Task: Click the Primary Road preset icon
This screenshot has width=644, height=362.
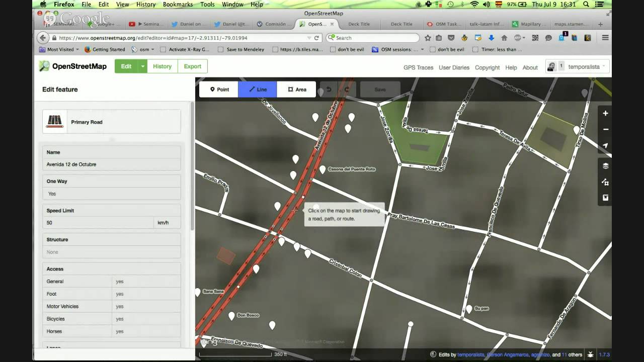Action: 55,122
